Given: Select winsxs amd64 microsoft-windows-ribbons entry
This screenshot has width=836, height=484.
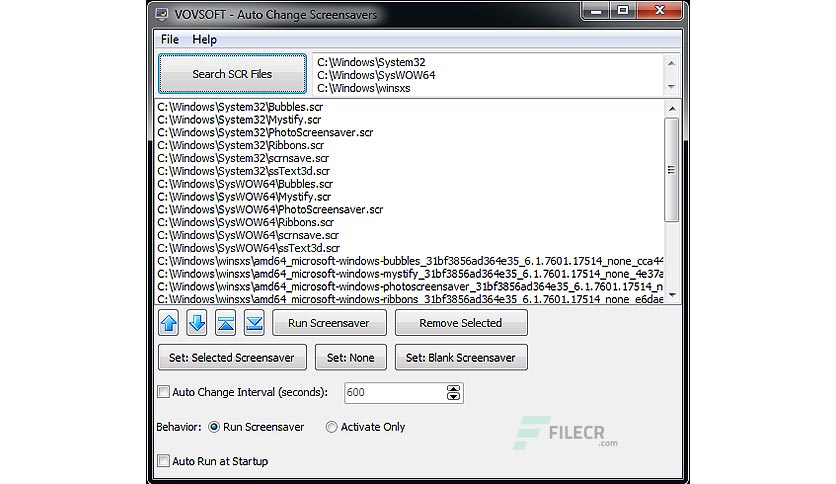Looking at the screenshot, I should [410, 299].
